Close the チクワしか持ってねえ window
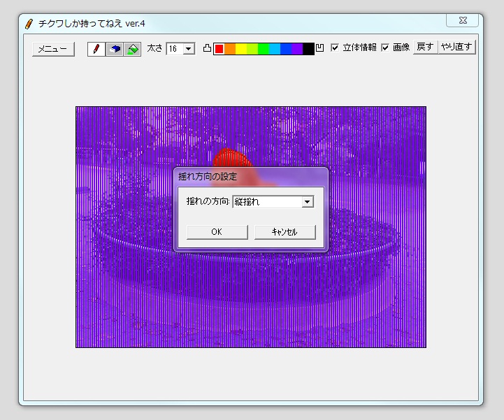Screen dimensions: 504x420 click(x=463, y=20)
